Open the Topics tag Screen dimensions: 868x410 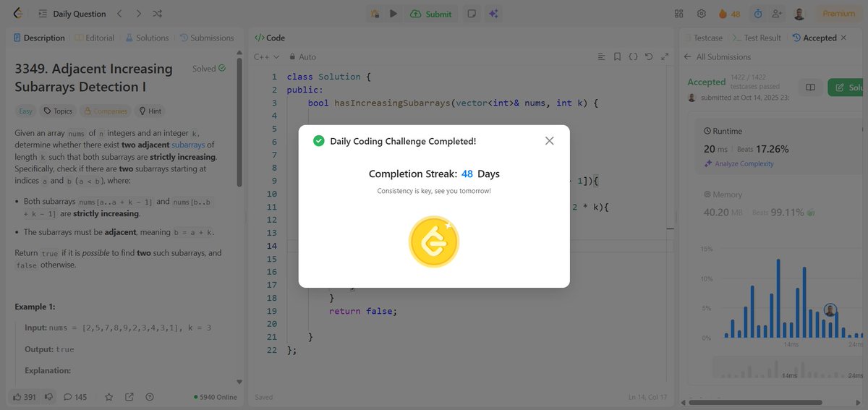coord(58,111)
